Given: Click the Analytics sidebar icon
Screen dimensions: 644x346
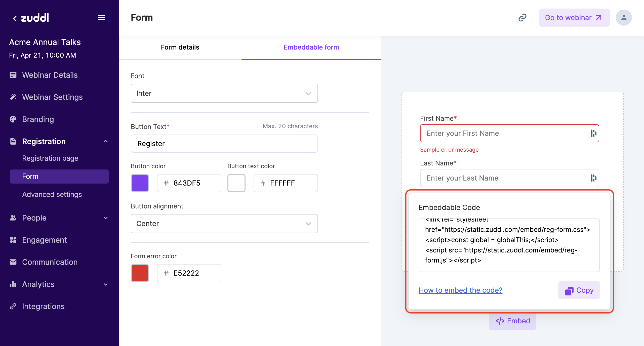Looking at the screenshot, I should [x=13, y=284].
